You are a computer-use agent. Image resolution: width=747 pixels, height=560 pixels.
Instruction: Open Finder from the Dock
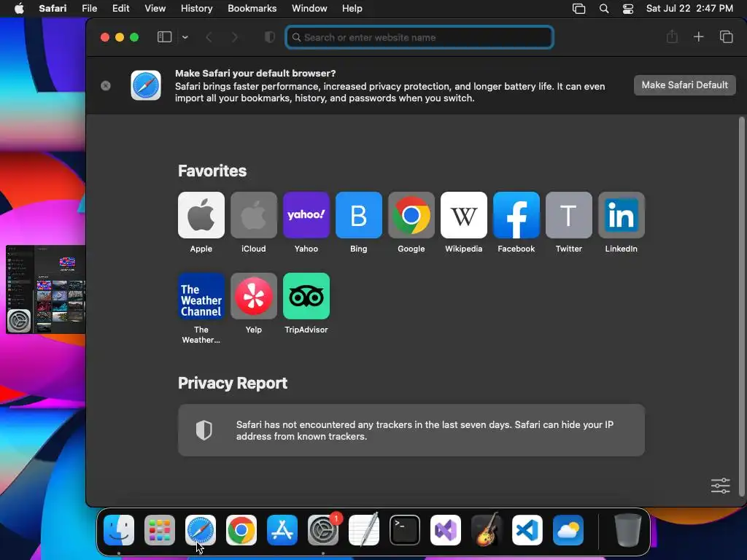119,530
